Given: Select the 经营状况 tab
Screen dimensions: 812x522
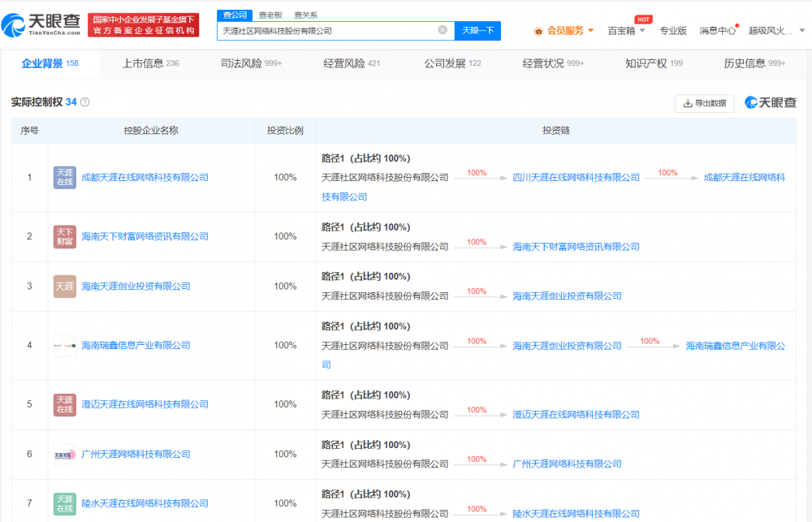Looking at the screenshot, I should [x=553, y=63].
